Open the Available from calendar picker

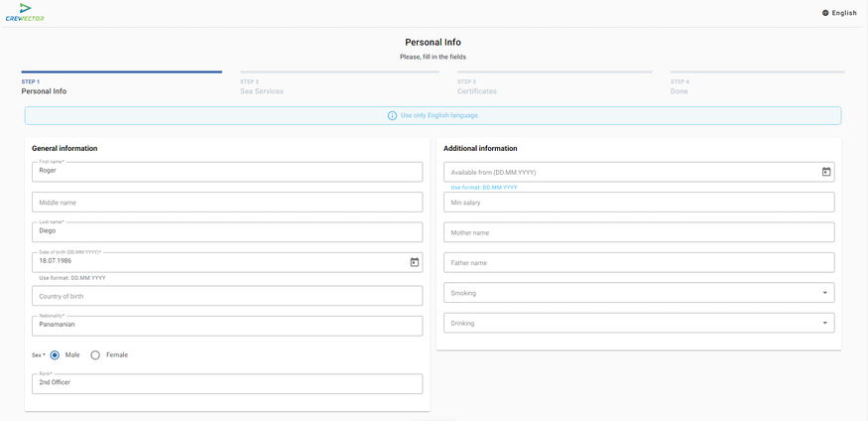click(826, 172)
